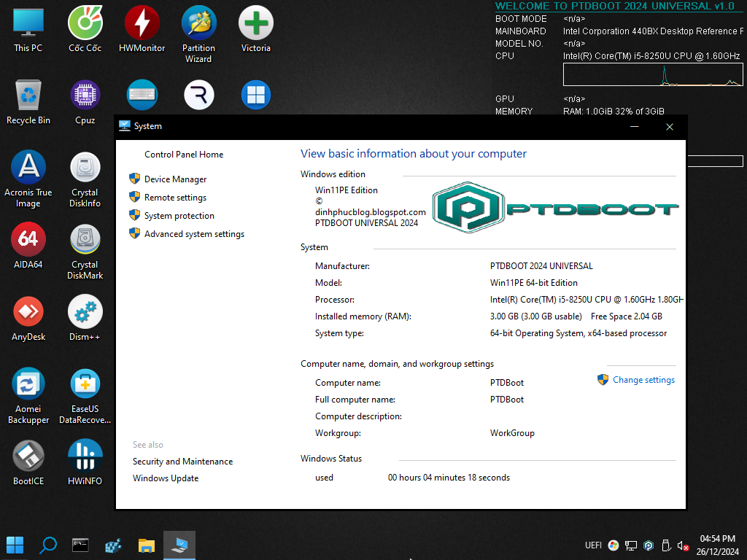The image size is (747, 560).
Task: Minimize the System window
Action: (634, 127)
